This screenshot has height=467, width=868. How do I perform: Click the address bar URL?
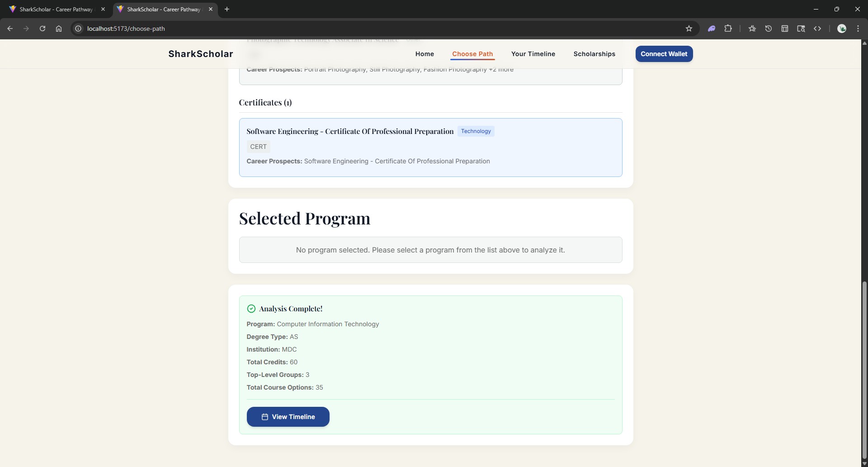(126, 29)
